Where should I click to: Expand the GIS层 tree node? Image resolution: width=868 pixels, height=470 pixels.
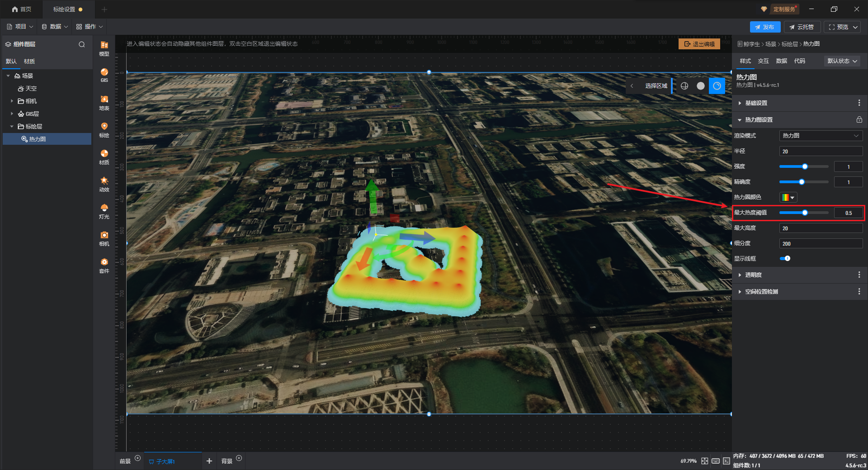12,114
